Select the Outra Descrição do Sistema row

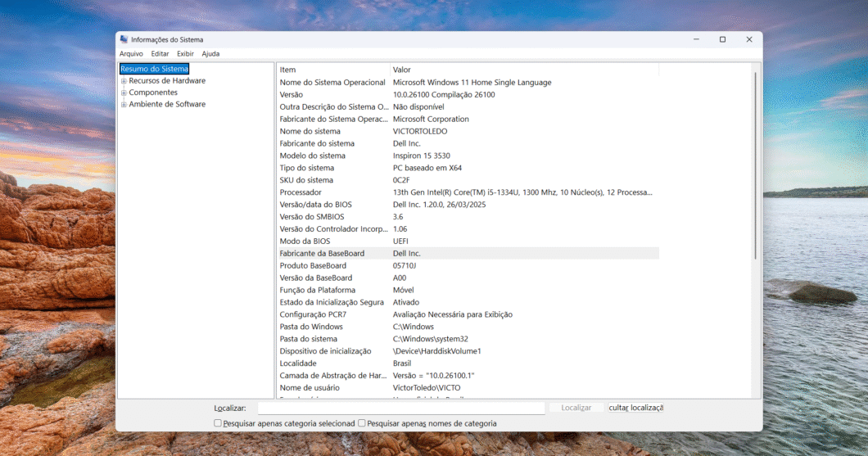468,106
